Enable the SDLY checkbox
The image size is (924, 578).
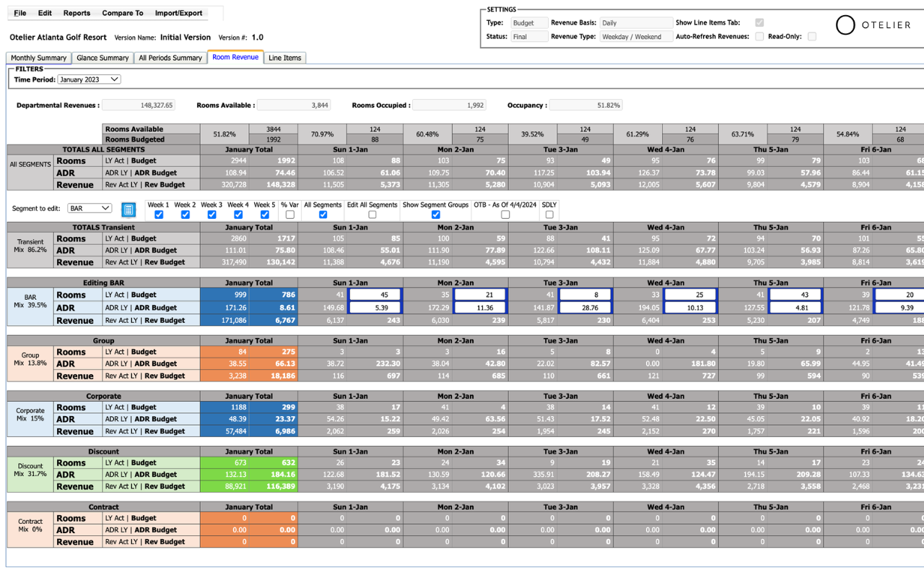549,215
